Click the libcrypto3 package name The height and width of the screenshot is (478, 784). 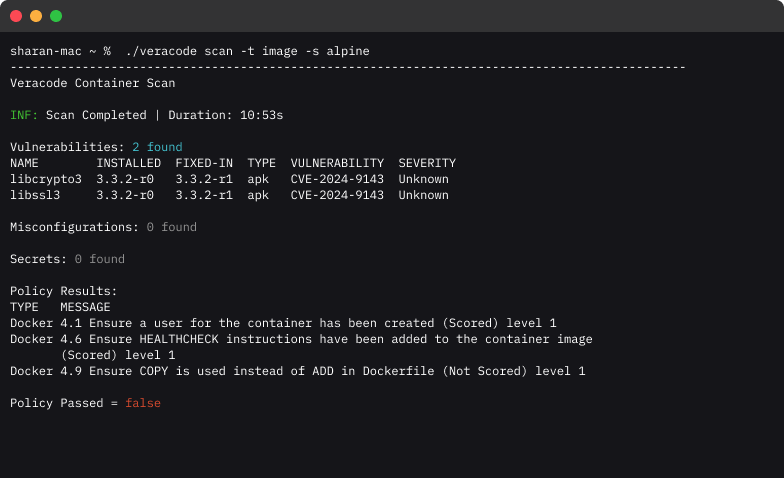coord(46,179)
